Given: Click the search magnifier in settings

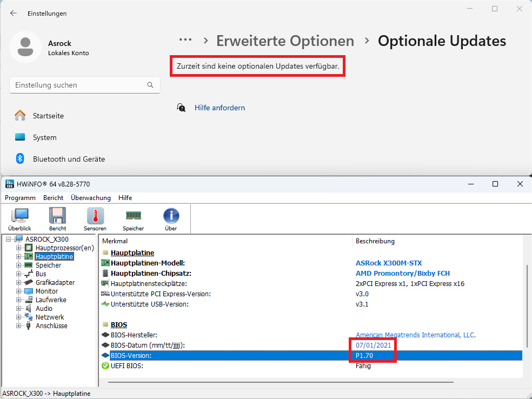Looking at the screenshot, I should click(x=150, y=85).
